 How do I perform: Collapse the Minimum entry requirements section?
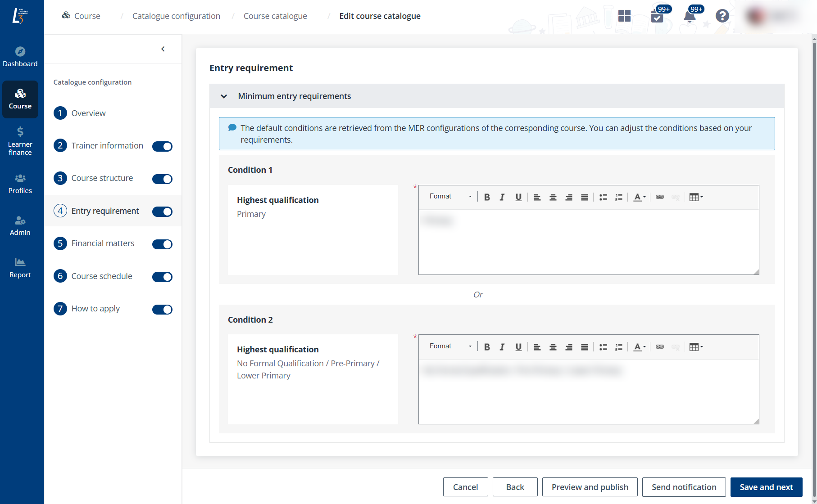224,96
